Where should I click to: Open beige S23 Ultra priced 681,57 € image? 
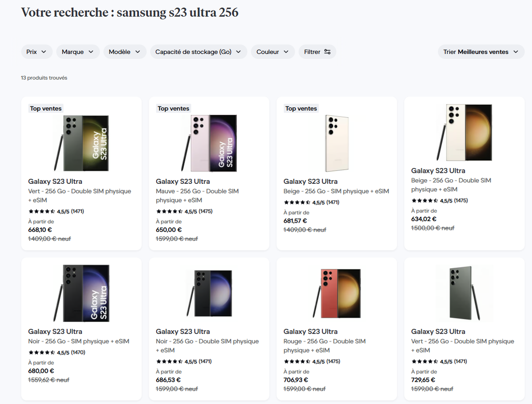336,143
